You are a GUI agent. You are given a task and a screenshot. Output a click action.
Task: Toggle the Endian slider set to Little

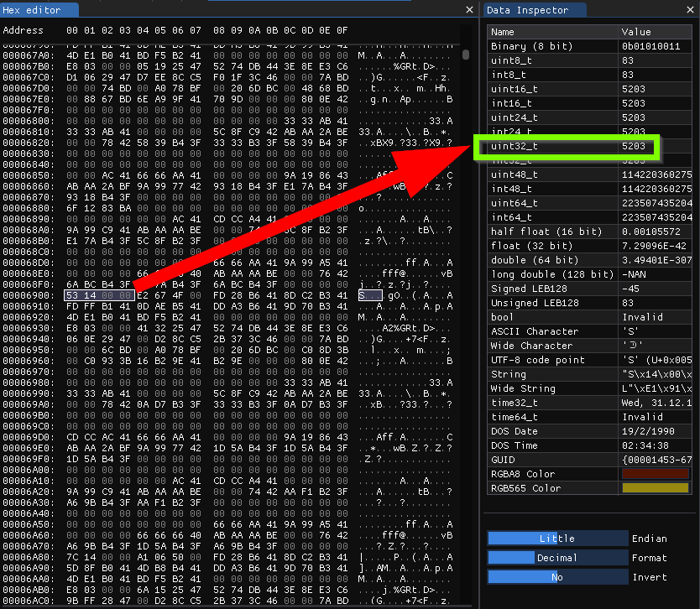[x=557, y=539]
